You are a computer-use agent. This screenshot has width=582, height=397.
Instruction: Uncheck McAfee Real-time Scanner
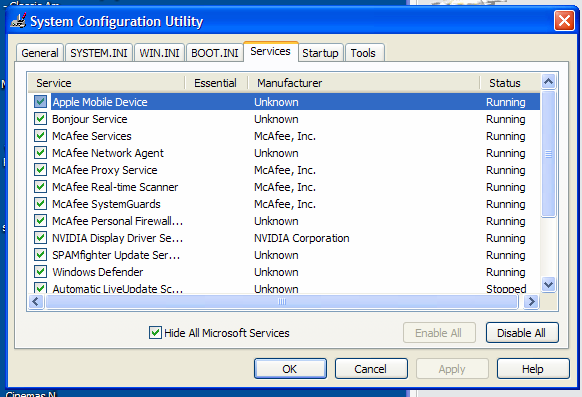pos(40,187)
